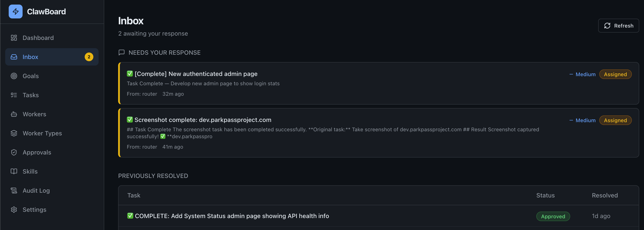Click the Audit Log scroll icon

(14, 191)
